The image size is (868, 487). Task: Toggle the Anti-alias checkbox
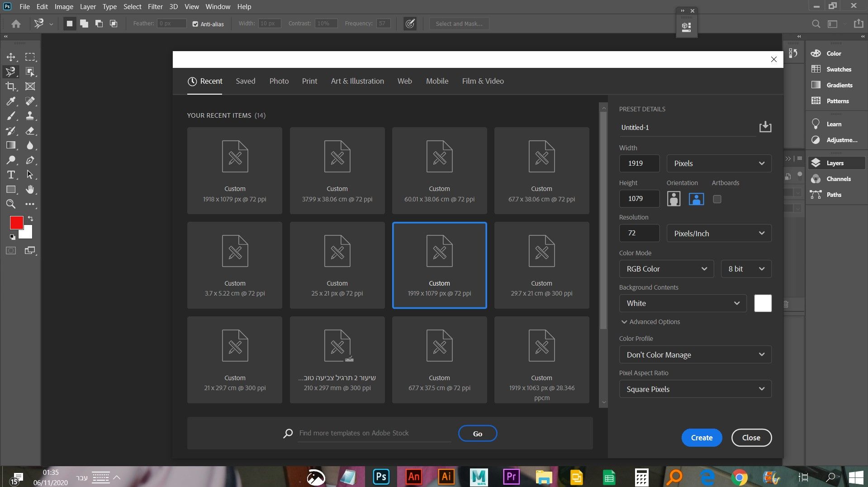(195, 24)
